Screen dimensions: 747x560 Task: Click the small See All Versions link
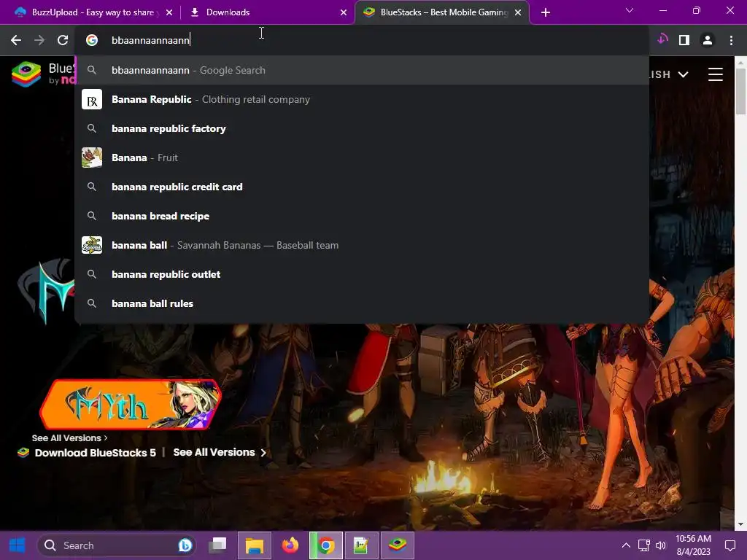point(69,438)
